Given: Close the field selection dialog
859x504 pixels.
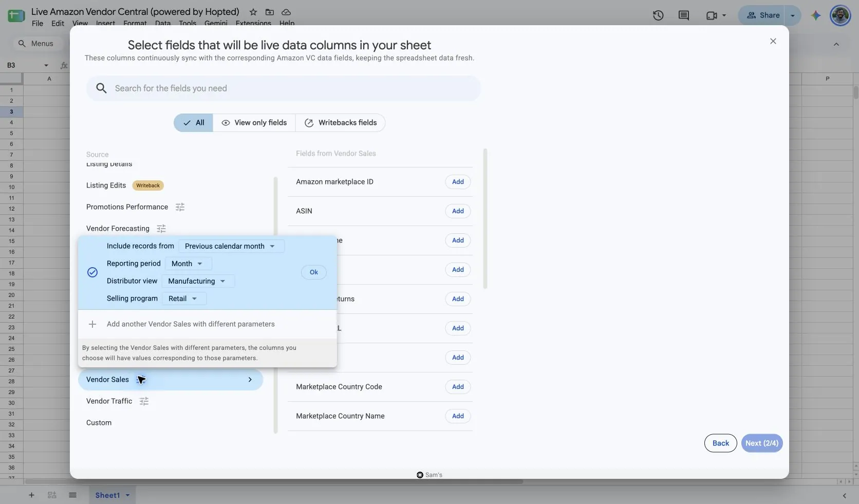Looking at the screenshot, I should coord(773,41).
